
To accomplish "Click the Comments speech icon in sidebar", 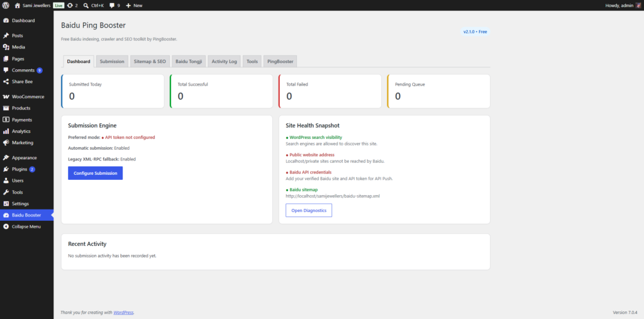I will tap(6, 70).
